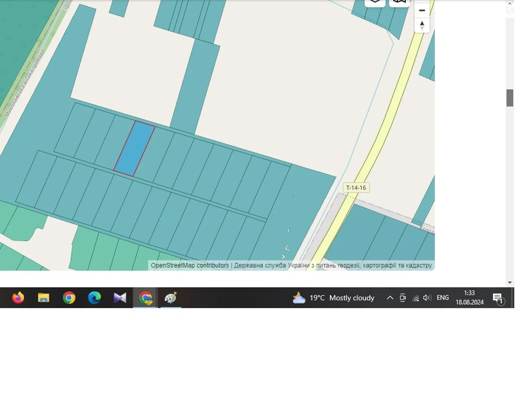Screen dimensions: 532x399
Task: Click the OpenStreetMap contributors attribution link
Action: tap(190, 265)
